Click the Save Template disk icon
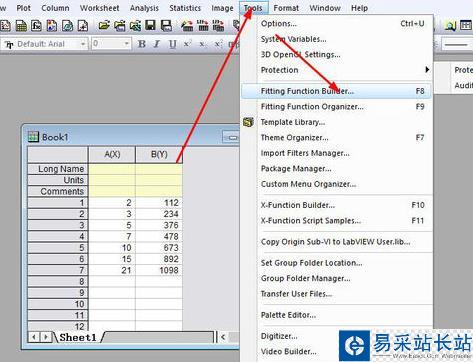 (166, 26)
